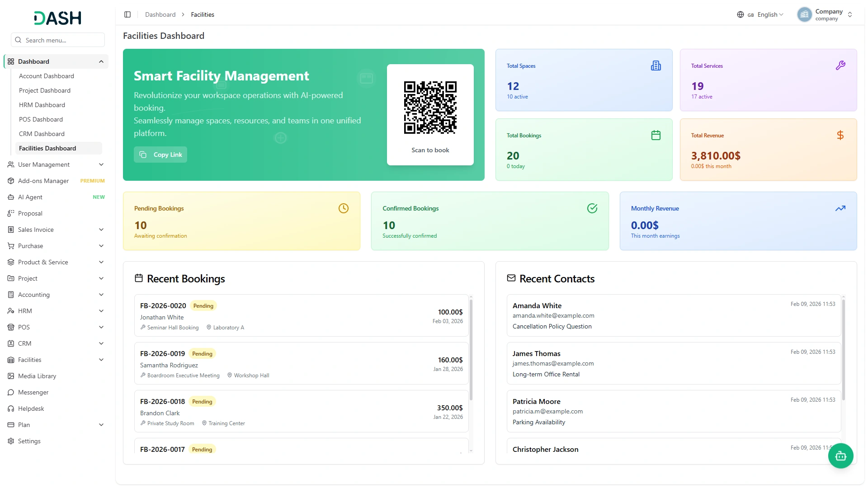Image resolution: width=868 pixels, height=488 pixels.
Task: Open Amanda White contact entry
Action: click(x=674, y=315)
